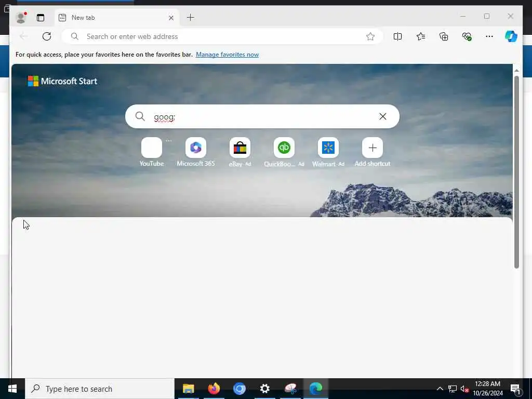Click the Microsoft Start search box

point(262,116)
